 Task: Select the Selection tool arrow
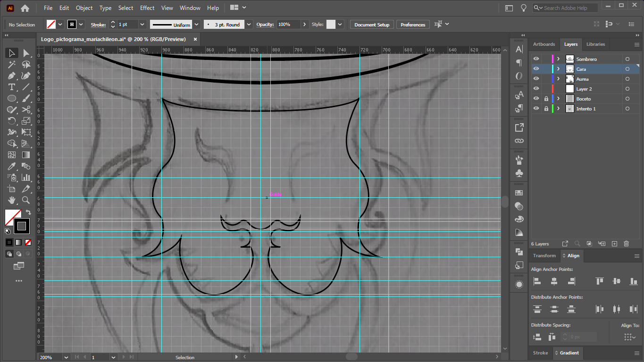pyautogui.click(x=12, y=53)
